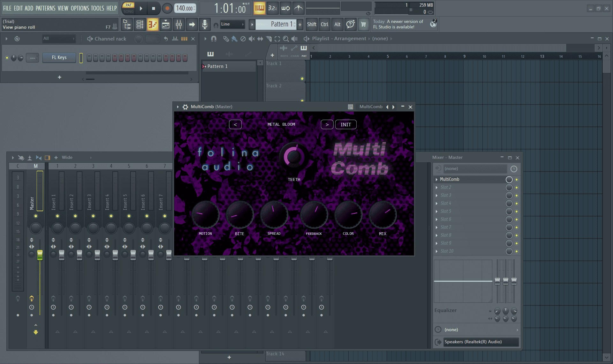Open the channel filter 'All' dropdown
Viewport: 613px width, 364px height.
(x=59, y=39)
